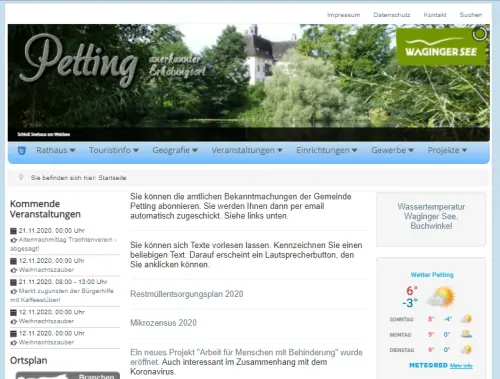Click the Sonntag weather icon
The image size is (500, 379).
466,319
